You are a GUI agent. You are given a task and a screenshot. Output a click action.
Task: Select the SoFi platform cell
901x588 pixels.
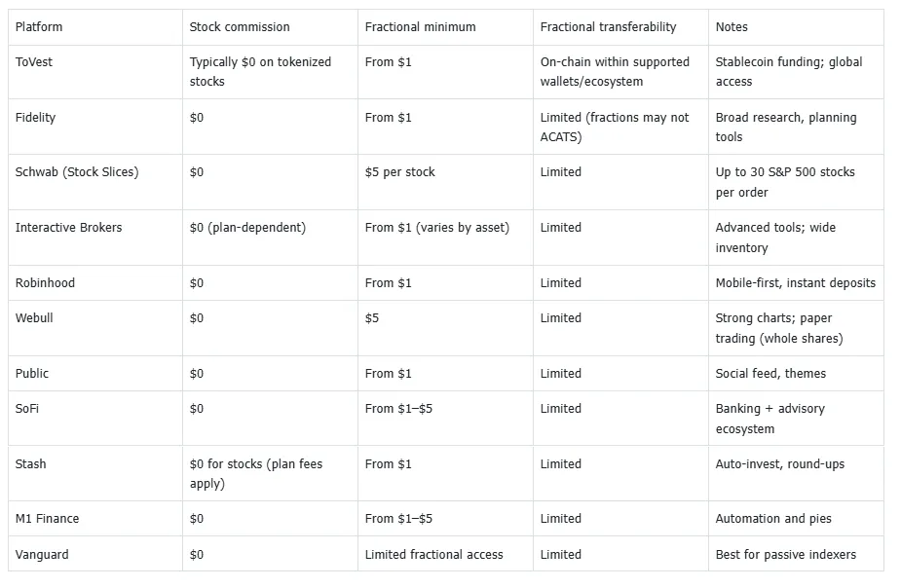(x=27, y=409)
